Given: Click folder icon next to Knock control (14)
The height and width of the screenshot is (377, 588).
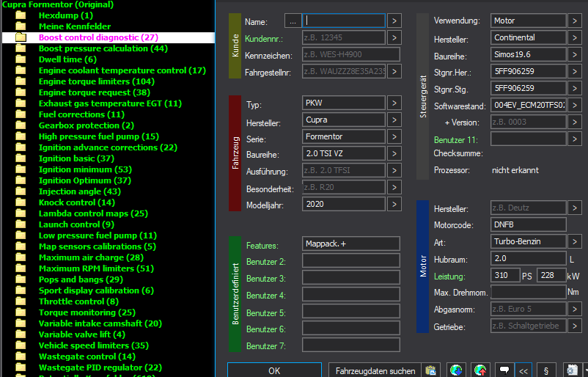Looking at the screenshot, I should [x=21, y=202].
